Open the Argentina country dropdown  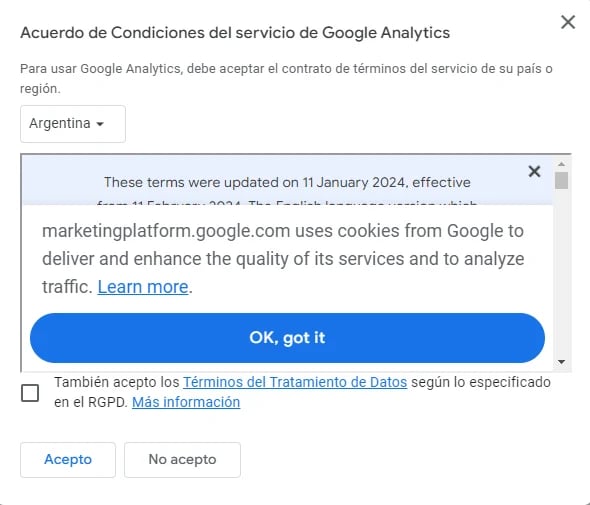[73, 124]
